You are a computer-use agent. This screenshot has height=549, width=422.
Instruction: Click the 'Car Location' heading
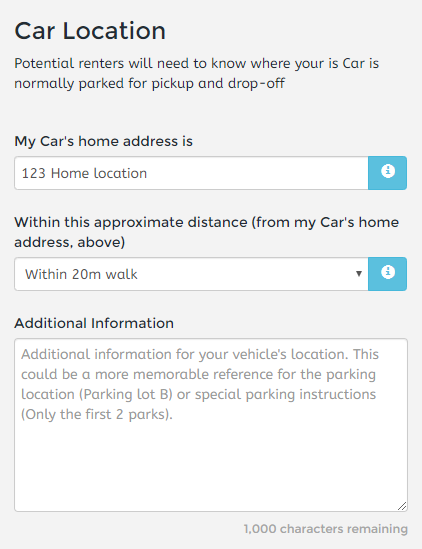[x=90, y=31]
